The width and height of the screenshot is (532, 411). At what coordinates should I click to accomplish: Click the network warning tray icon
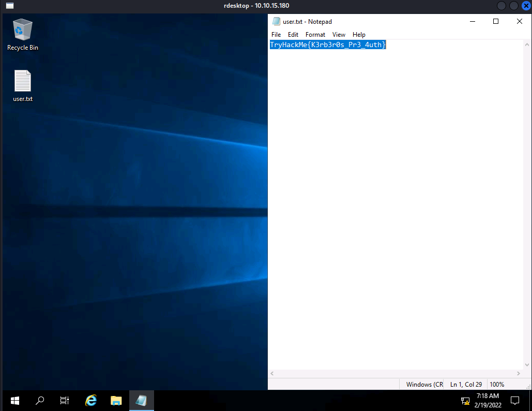click(465, 401)
